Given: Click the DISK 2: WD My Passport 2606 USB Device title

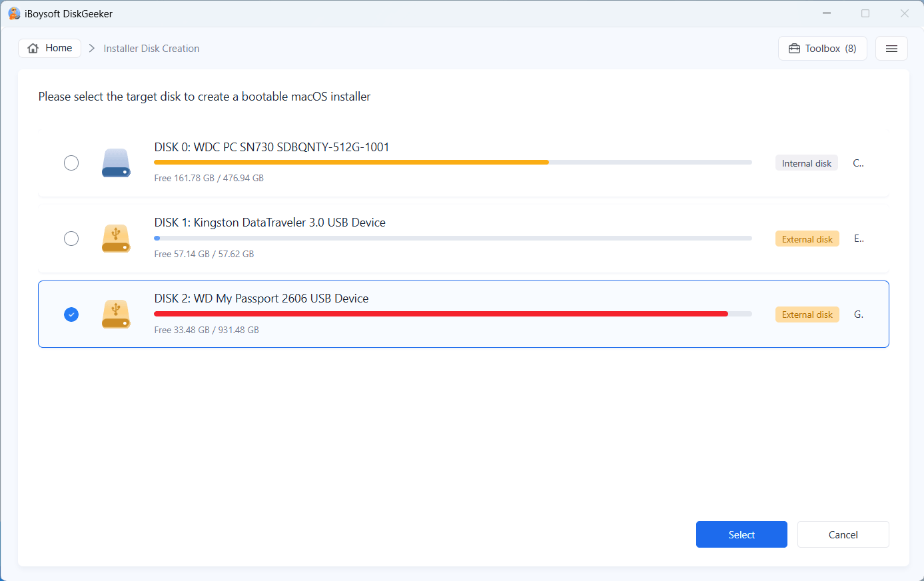Looking at the screenshot, I should coord(261,298).
